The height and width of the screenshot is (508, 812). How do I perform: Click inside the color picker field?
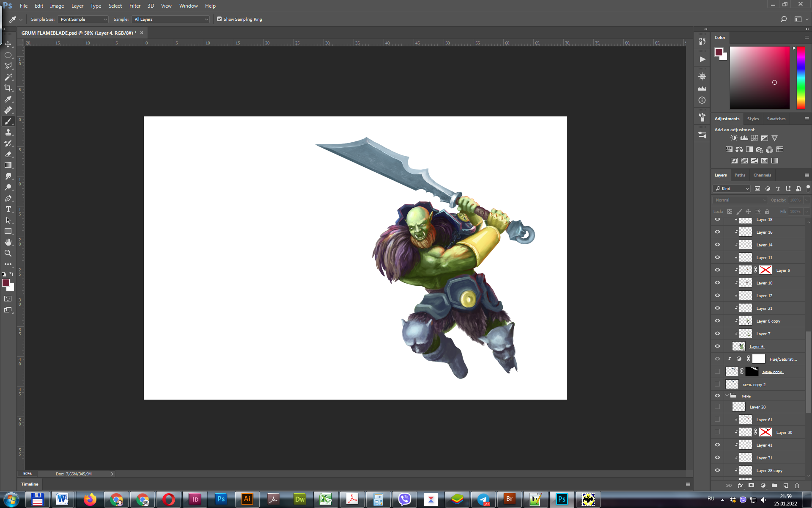[x=760, y=77]
